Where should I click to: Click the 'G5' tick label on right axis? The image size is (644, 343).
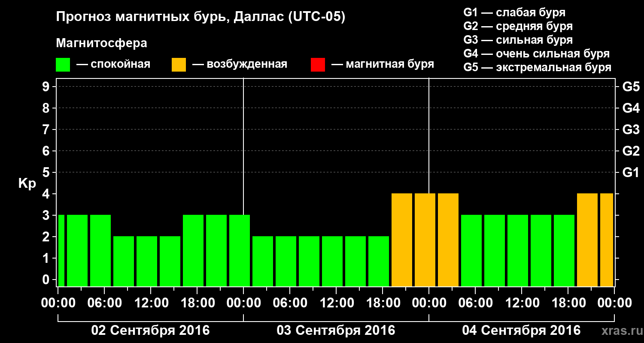pyautogui.click(x=631, y=87)
